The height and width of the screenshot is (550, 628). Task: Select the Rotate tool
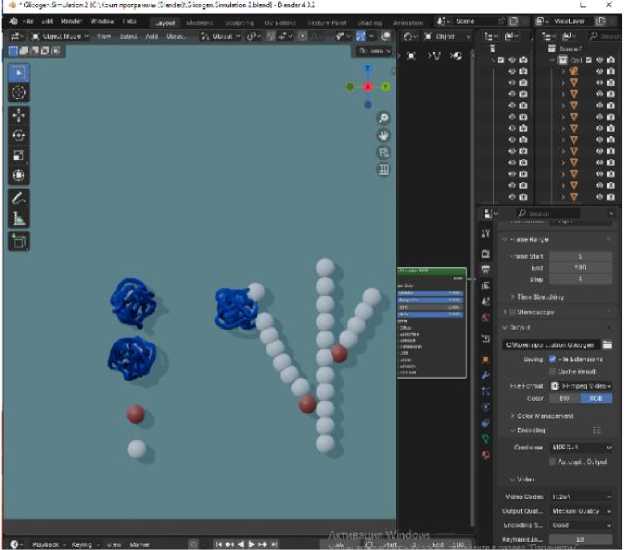pos(19,135)
